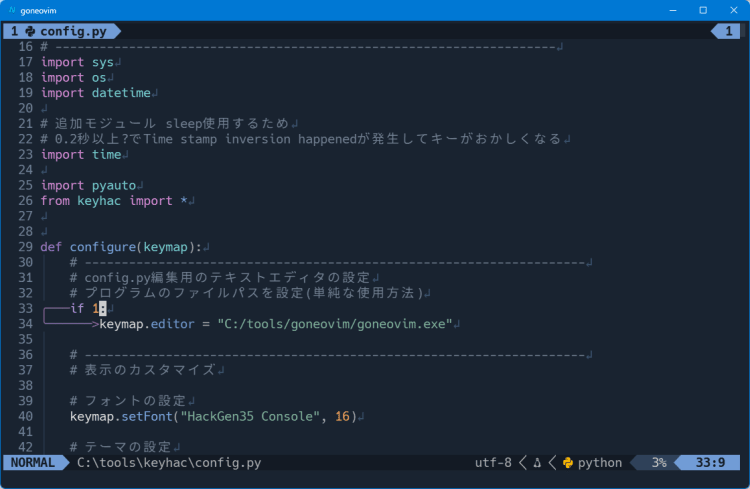750x489 pixels.
Task: Click setFont on line 40
Action: pyautogui.click(x=147, y=416)
